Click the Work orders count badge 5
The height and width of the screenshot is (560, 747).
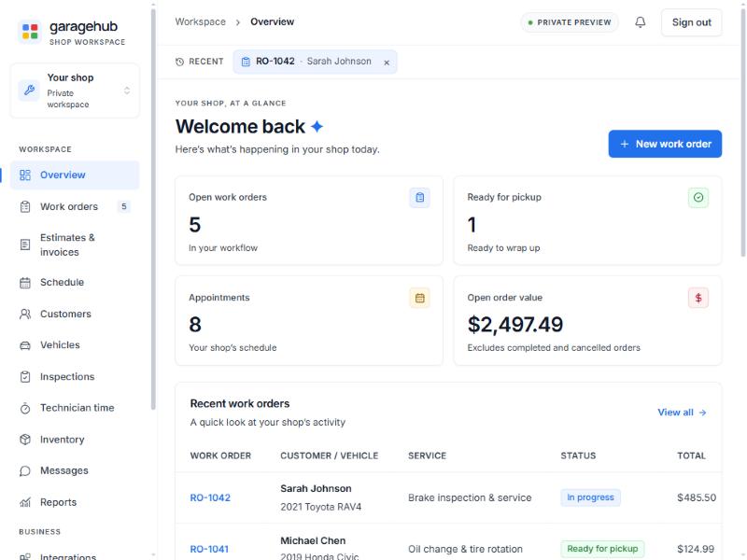pos(124,206)
